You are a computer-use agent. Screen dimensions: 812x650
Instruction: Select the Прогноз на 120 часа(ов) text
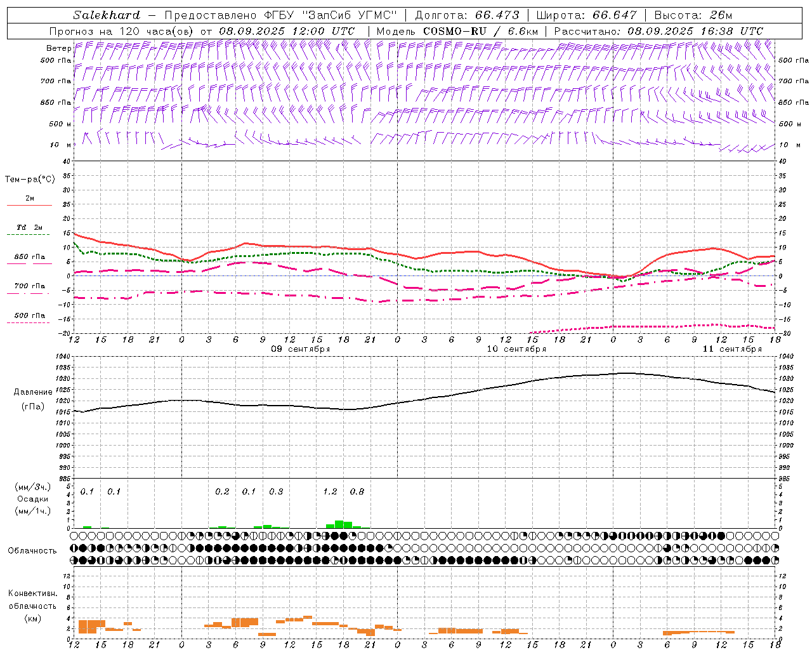[x=122, y=31]
